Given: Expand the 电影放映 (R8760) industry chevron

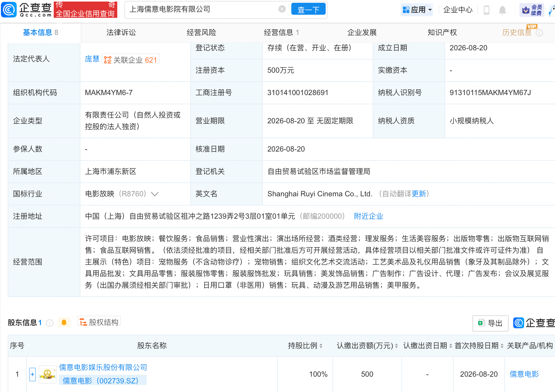Looking at the screenshot, I should pyautogui.click(x=155, y=194).
